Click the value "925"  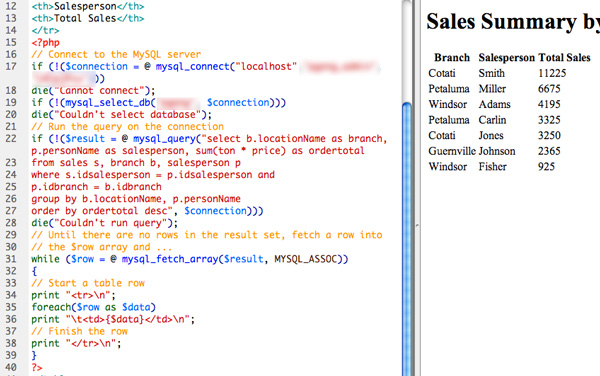[546, 167]
